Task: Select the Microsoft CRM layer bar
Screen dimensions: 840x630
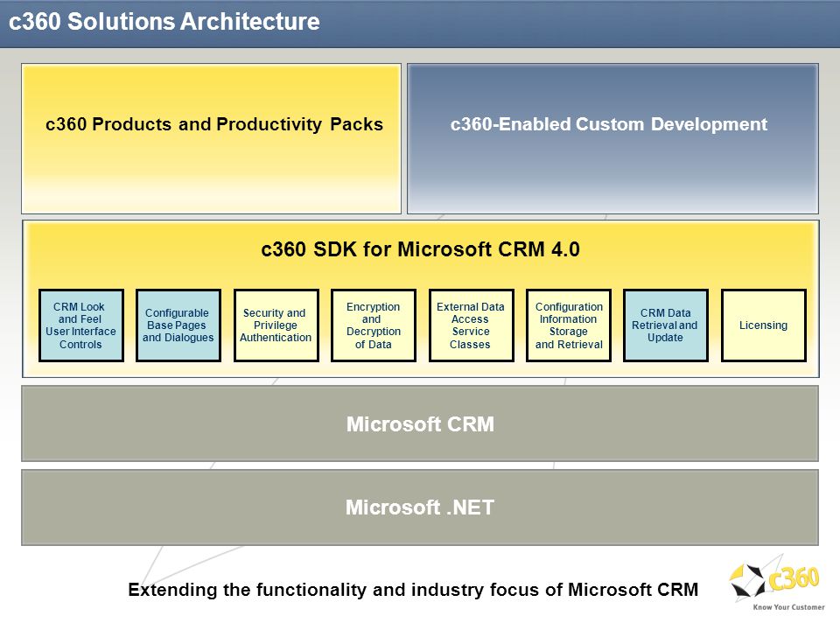Action: click(420, 423)
